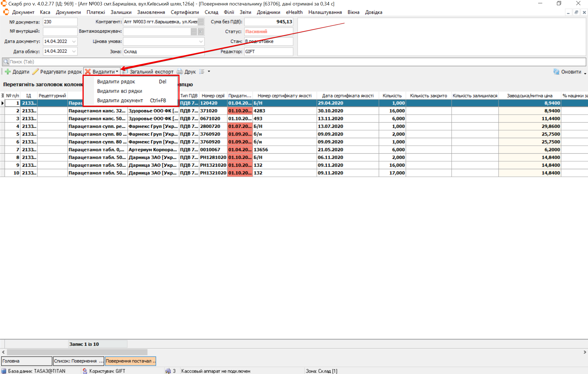Expand the Цінова умова combo box

(x=201, y=41)
